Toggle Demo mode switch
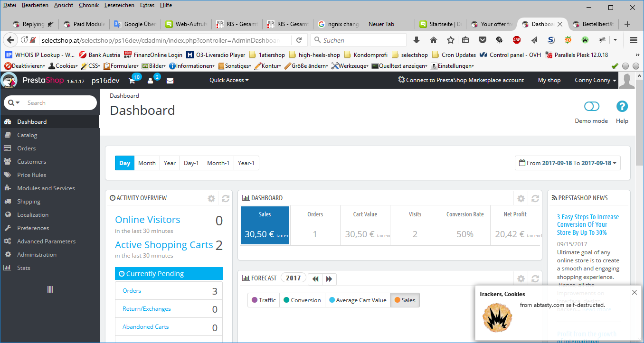The width and height of the screenshot is (644, 343). [x=592, y=106]
